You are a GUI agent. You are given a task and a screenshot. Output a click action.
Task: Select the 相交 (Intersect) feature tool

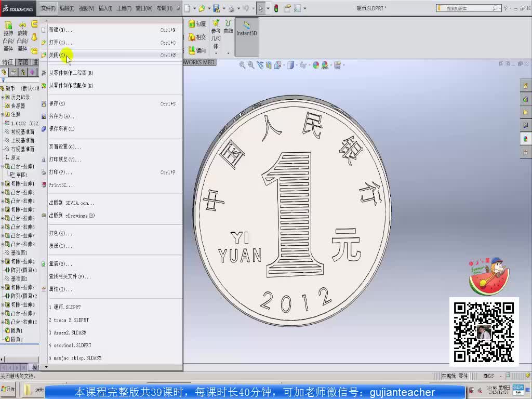pos(198,36)
